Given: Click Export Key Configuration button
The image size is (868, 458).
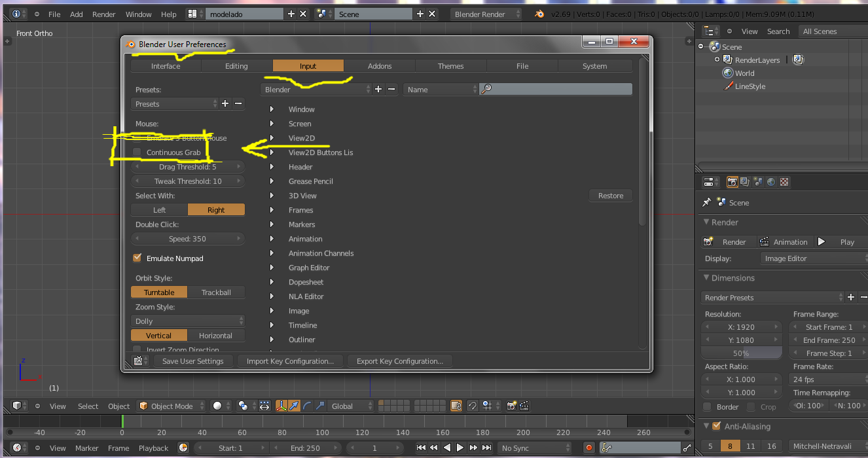Looking at the screenshot, I should 400,361.
